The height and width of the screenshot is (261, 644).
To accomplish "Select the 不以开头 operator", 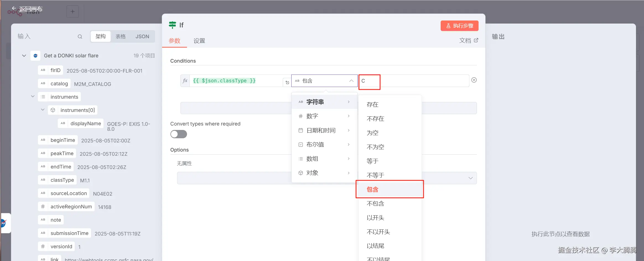I will (390, 232).
